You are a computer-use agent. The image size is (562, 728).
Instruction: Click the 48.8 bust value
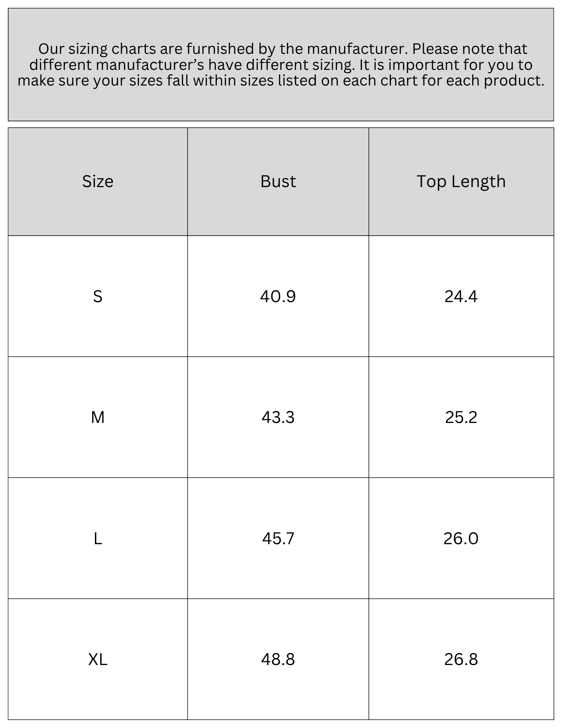[278, 659]
